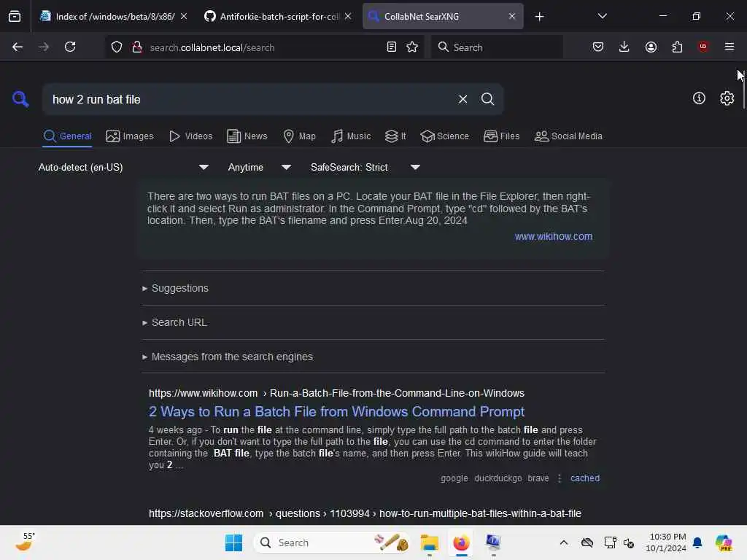The width and height of the screenshot is (747, 560).
Task: Select the Videos search category
Action: pyautogui.click(x=190, y=136)
